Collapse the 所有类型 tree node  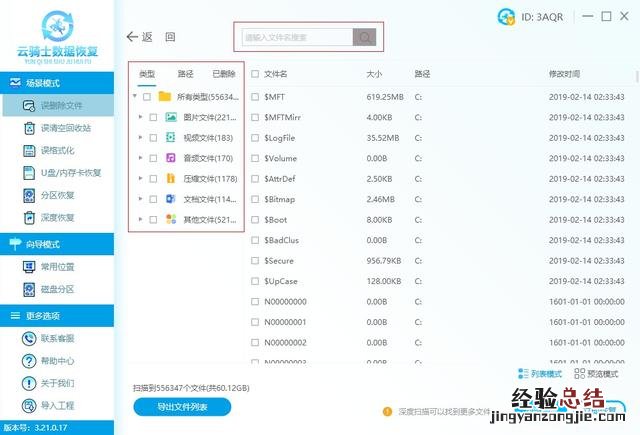coord(135,96)
